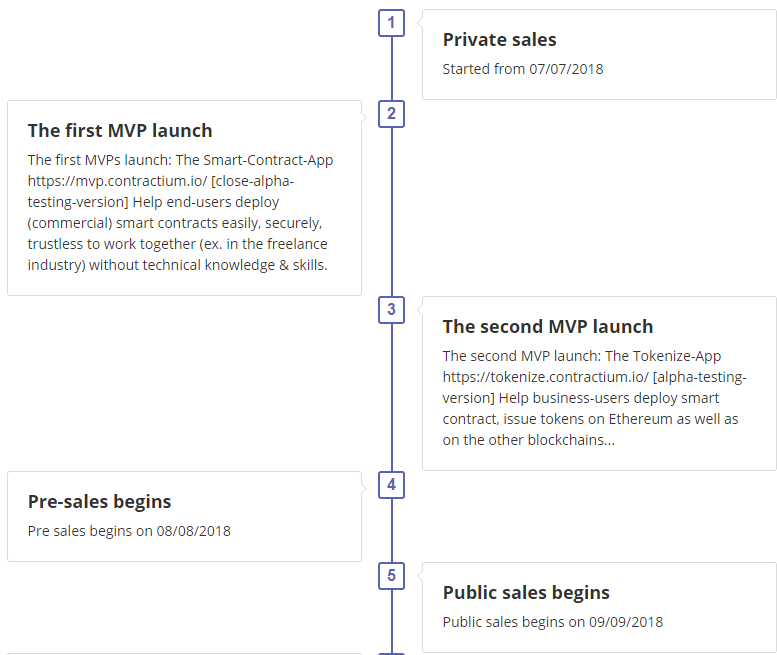Click the pointer arrow of Pre-sales card
Screen dimensions: 777x655
point(364,486)
